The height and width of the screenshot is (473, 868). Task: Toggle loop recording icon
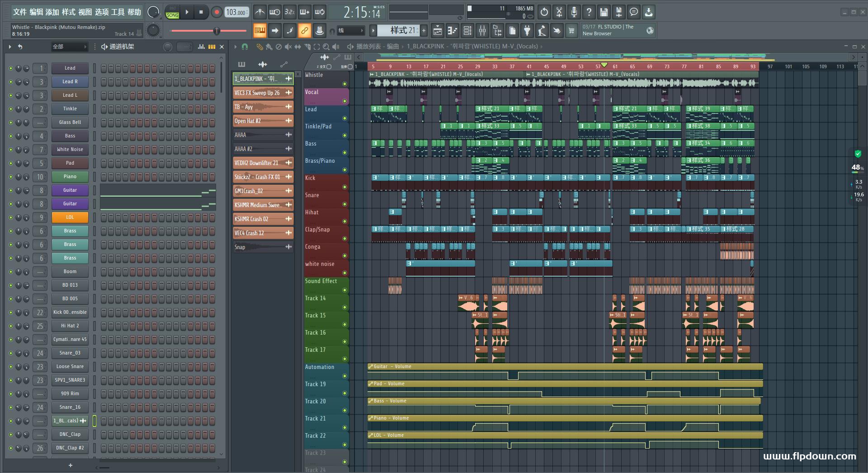point(320,12)
